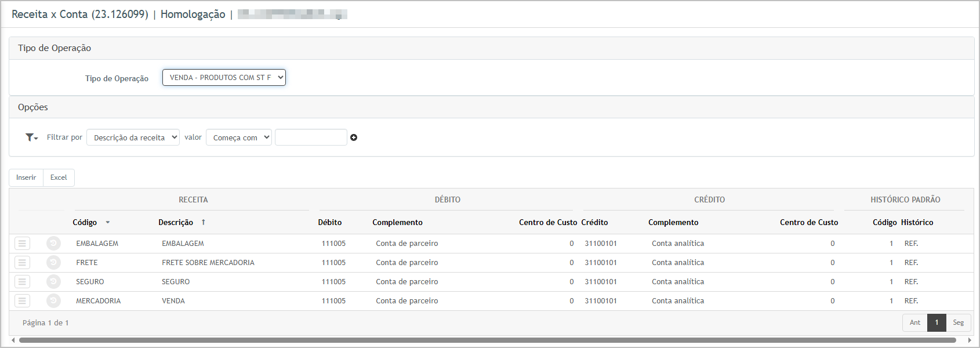Open row menu for FRETE

point(22,263)
